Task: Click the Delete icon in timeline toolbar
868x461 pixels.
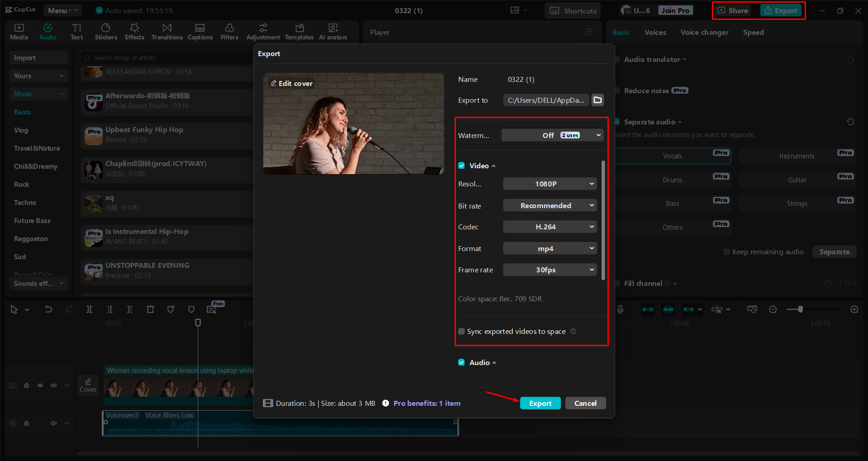Action: pos(150,309)
